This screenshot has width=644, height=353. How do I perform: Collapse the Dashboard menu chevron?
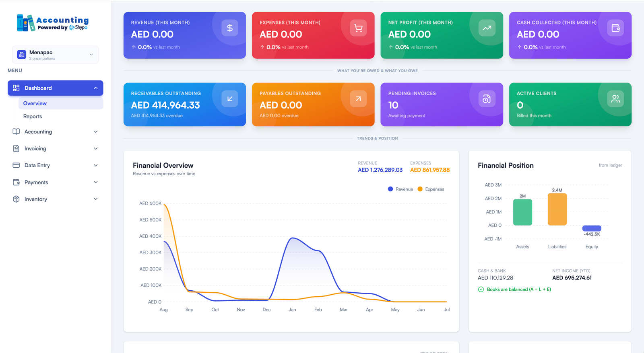coord(96,88)
